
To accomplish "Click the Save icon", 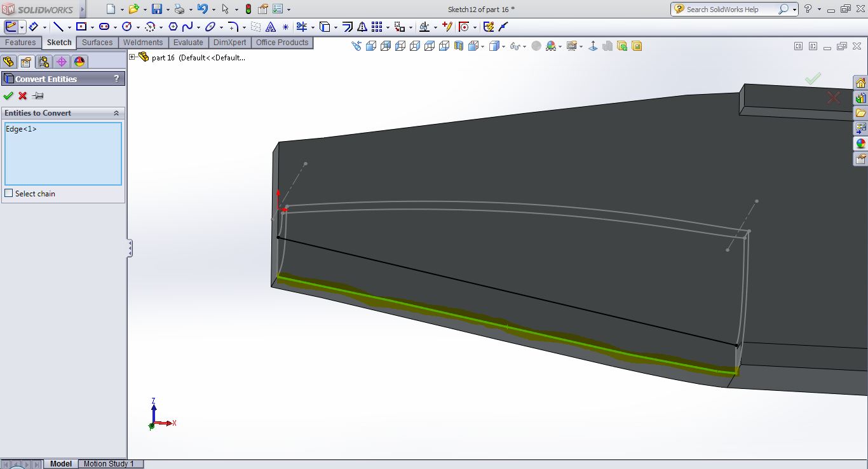I will pos(156,9).
